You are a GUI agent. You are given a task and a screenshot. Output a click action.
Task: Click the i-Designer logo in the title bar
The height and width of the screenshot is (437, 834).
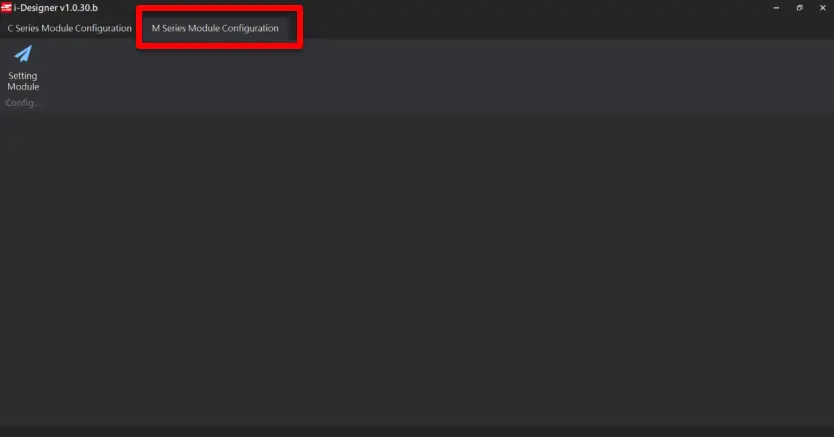coord(6,7)
